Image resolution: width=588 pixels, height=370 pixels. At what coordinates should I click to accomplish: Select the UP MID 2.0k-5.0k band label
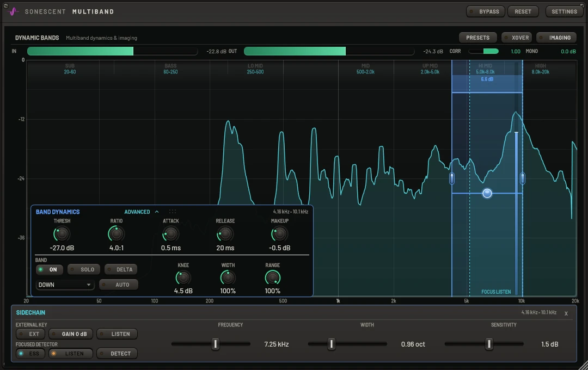[x=430, y=69]
